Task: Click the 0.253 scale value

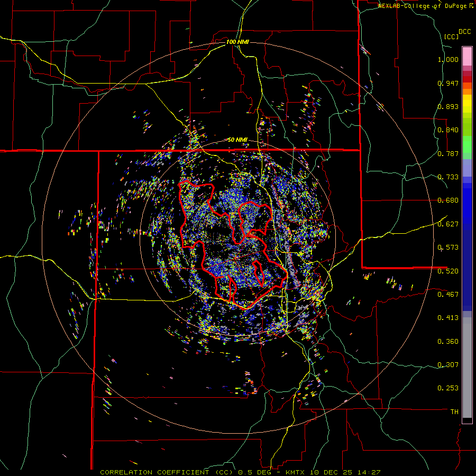Action: pos(448,388)
